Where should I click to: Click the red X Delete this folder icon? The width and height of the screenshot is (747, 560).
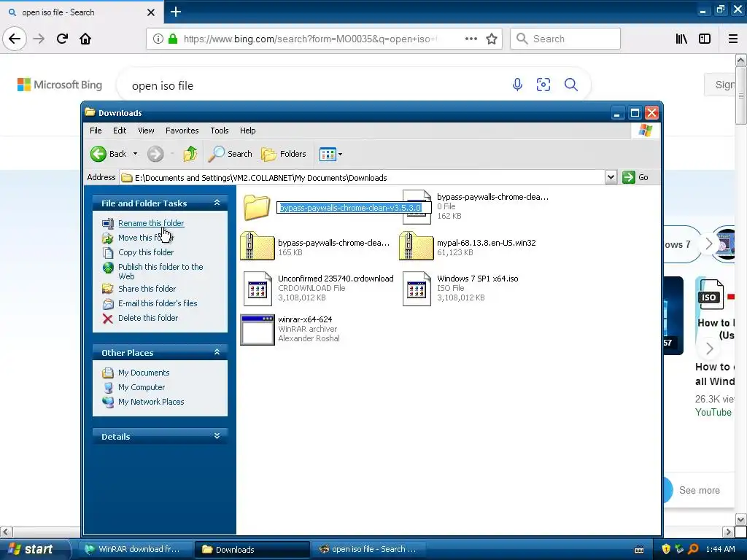pyautogui.click(x=108, y=319)
